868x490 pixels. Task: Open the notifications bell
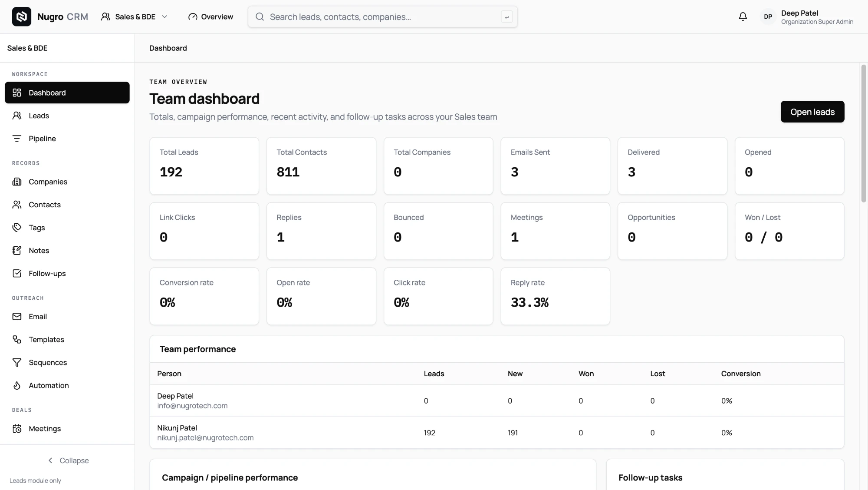click(x=743, y=17)
